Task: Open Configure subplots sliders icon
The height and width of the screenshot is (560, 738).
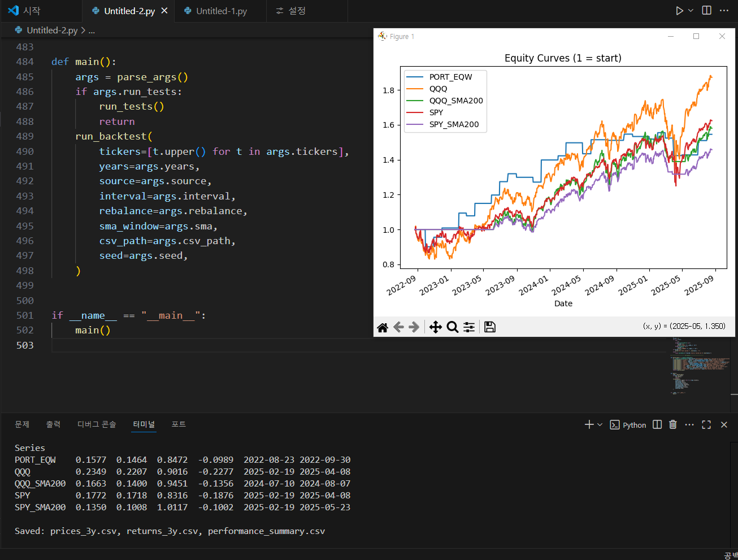Action: 469,327
